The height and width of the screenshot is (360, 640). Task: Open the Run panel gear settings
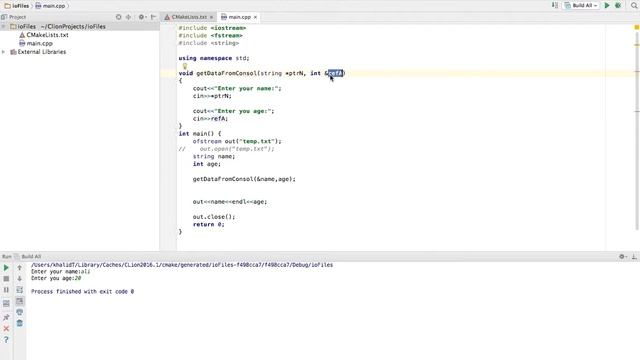pos(622,257)
